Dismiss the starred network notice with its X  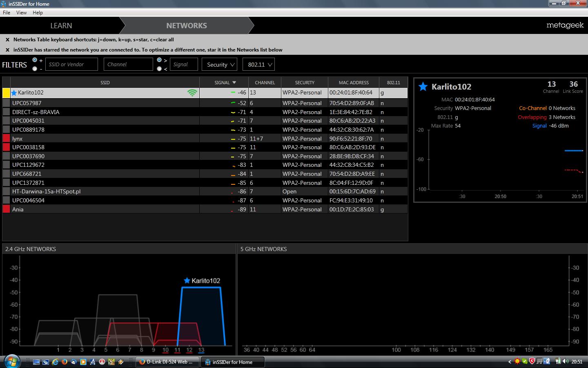pyautogui.click(x=7, y=50)
